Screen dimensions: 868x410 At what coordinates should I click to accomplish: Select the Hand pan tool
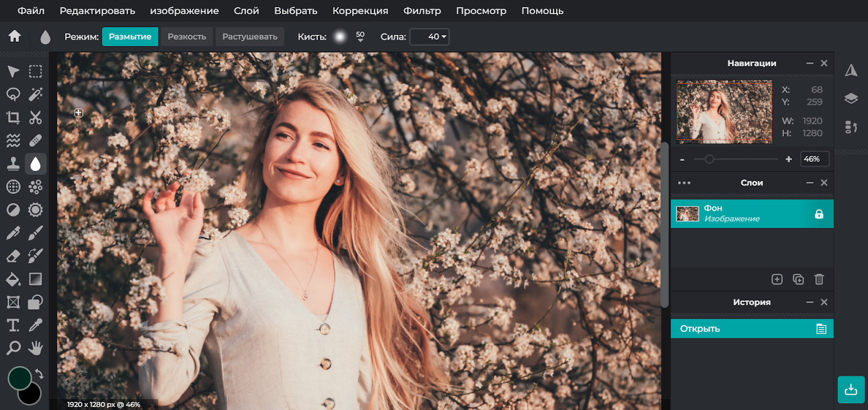[x=35, y=348]
